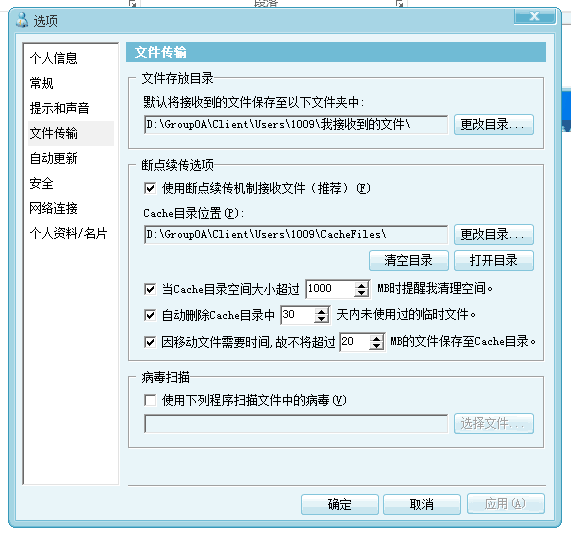Screen dimensions: 571x536
Task: Decrease the 30 days spinner down arrow
Action: pos(321,319)
